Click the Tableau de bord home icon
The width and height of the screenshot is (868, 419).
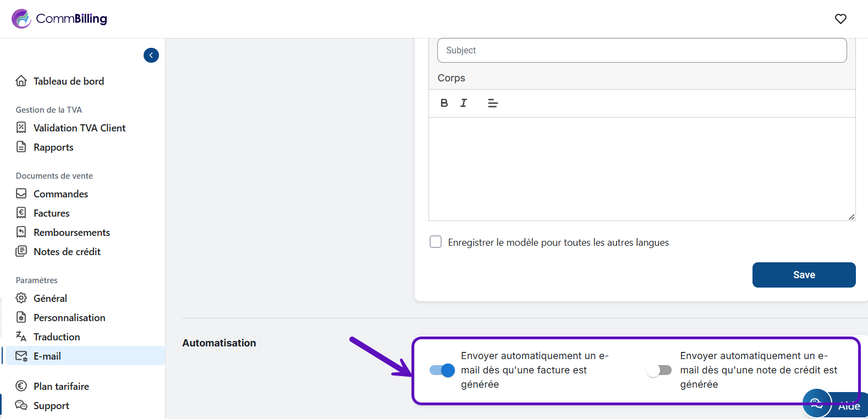coord(21,81)
